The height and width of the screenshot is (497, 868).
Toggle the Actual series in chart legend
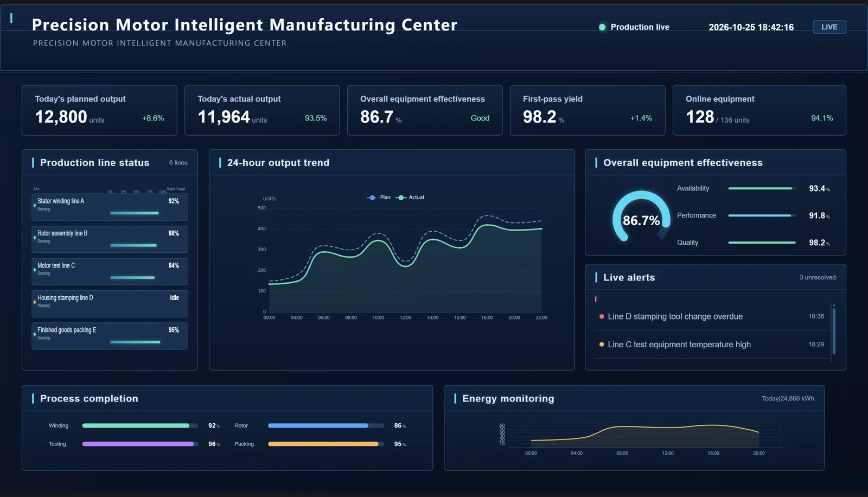[x=410, y=197]
